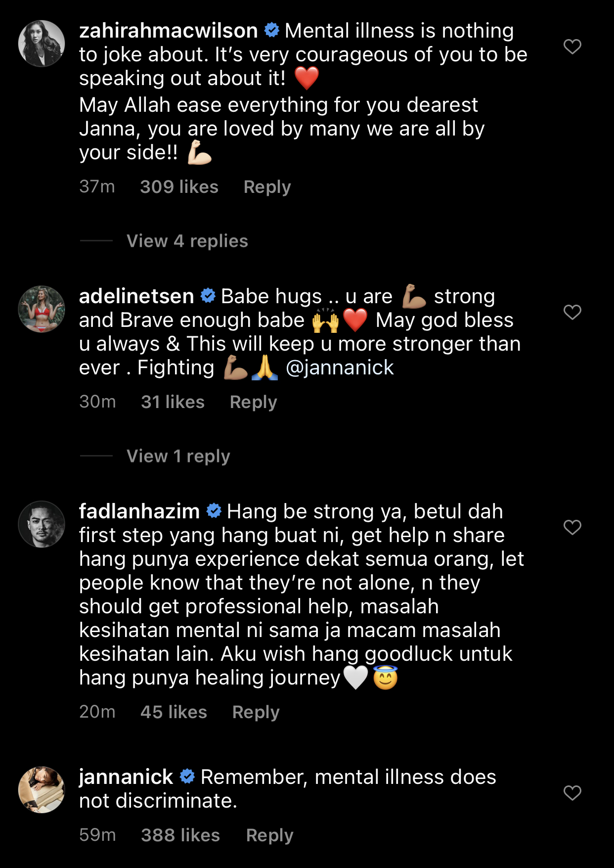View the 388 likes on jannanick's comment
Viewport: 614px width, 868px height.
[180, 835]
